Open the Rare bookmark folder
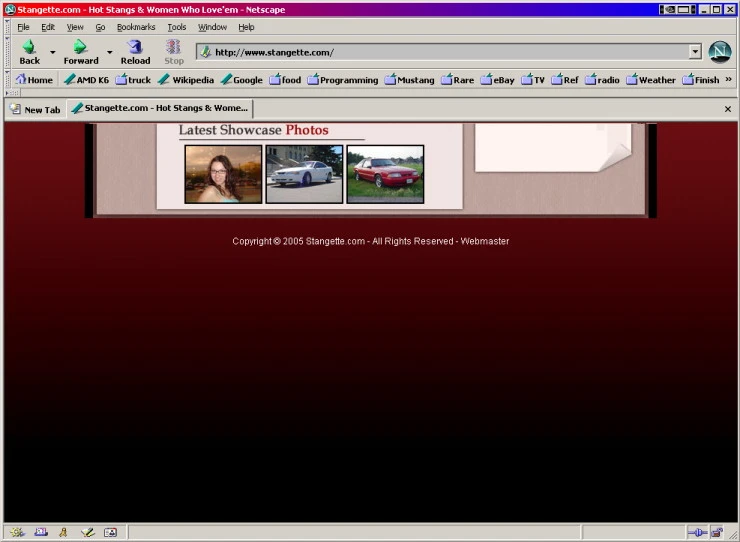Screen dimensions: 740x542 click(458, 80)
